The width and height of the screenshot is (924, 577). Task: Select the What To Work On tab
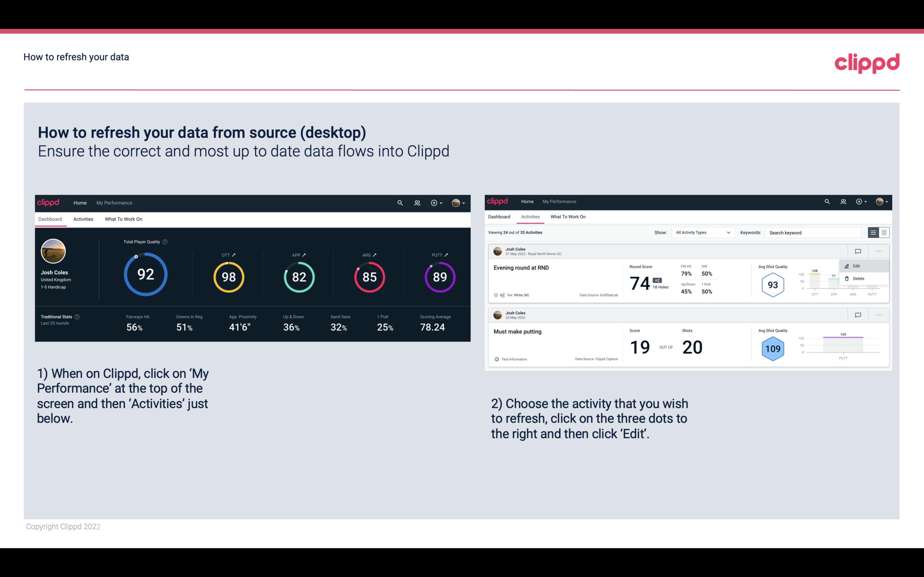point(123,219)
